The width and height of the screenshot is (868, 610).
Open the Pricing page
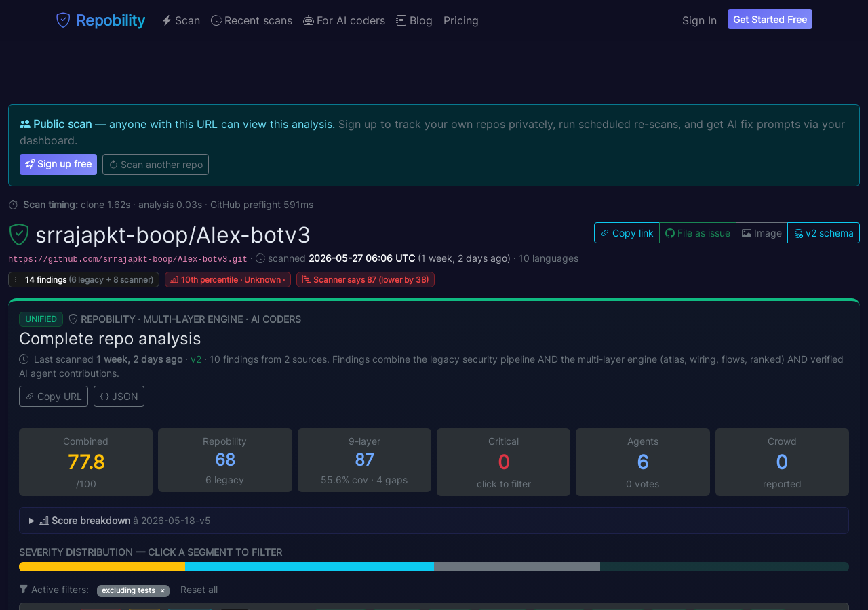(461, 20)
